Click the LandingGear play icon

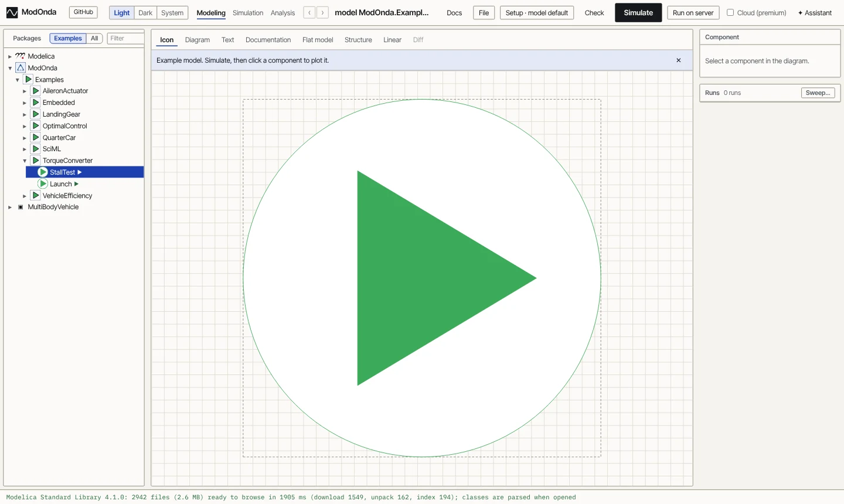tap(36, 114)
